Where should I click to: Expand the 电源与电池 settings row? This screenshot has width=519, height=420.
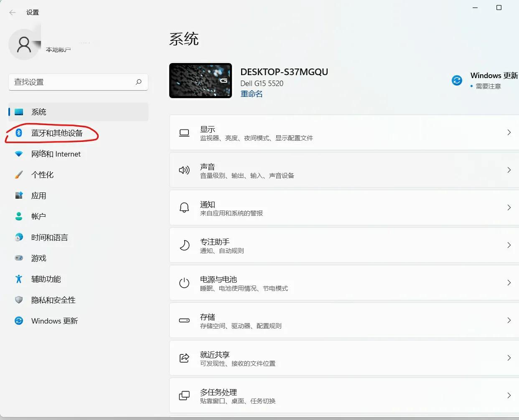coord(343,283)
